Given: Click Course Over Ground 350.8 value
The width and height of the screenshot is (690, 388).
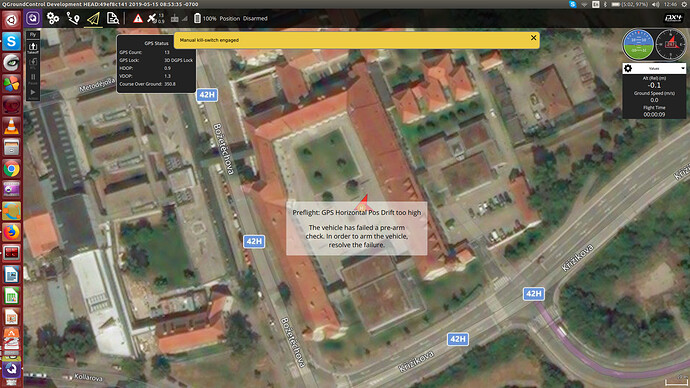Looking at the screenshot, I should coord(169,84).
